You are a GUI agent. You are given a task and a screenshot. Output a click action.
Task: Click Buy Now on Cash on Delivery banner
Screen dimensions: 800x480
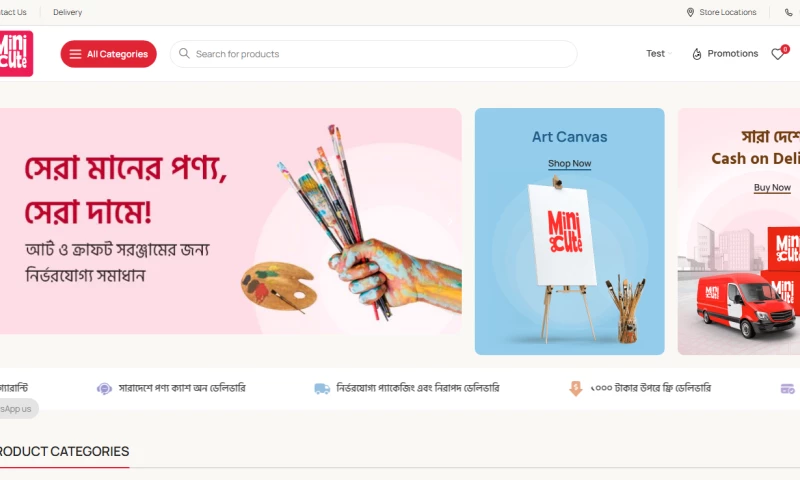click(772, 188)
